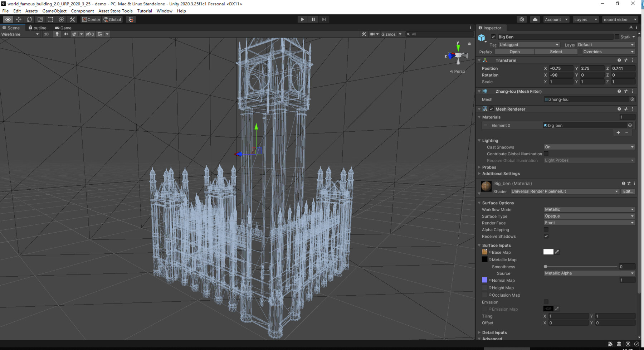
Task: Open the GameObject menu
Action: tap(54, 11)
